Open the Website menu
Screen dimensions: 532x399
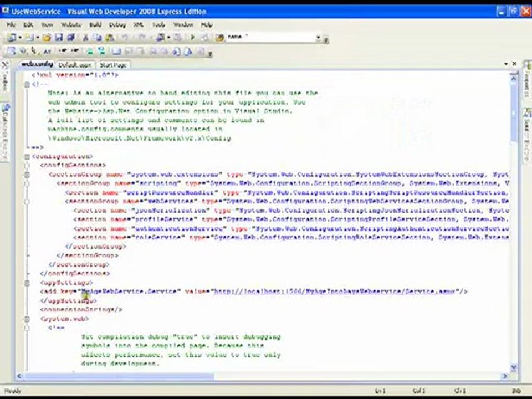click(71, 25)
